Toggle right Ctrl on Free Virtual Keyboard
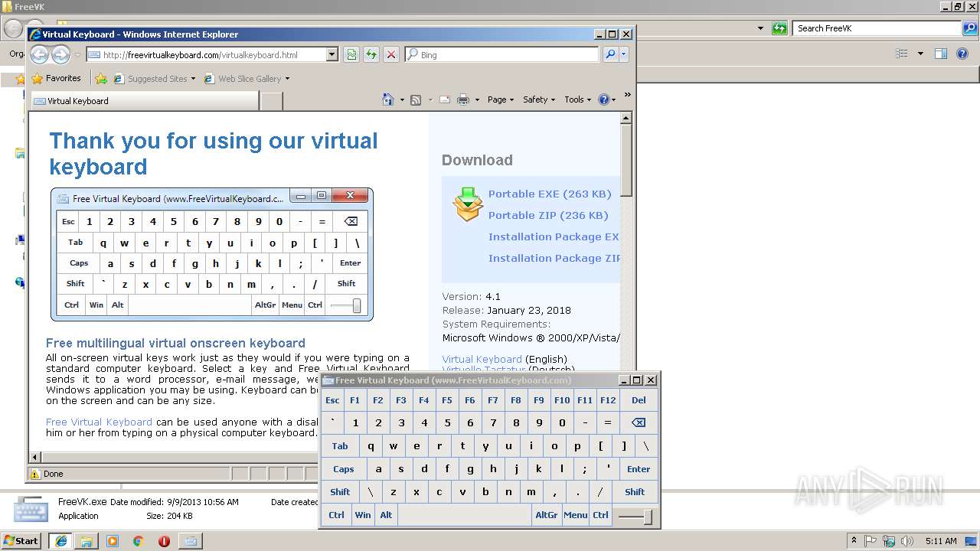Screen dimensions: 980x551 pos(600,515)
